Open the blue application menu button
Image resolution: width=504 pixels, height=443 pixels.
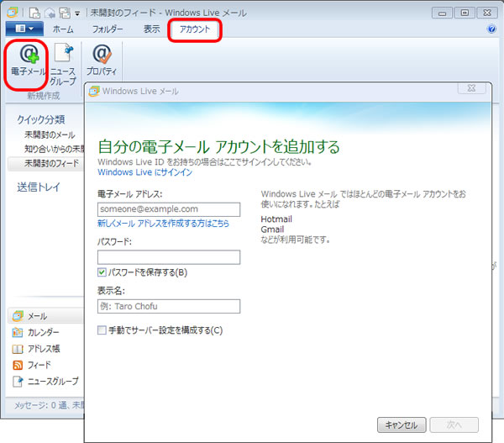pos(24,29)
